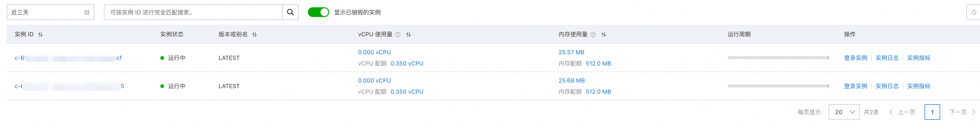Go to 上一页 in pagination

[902, 112]
